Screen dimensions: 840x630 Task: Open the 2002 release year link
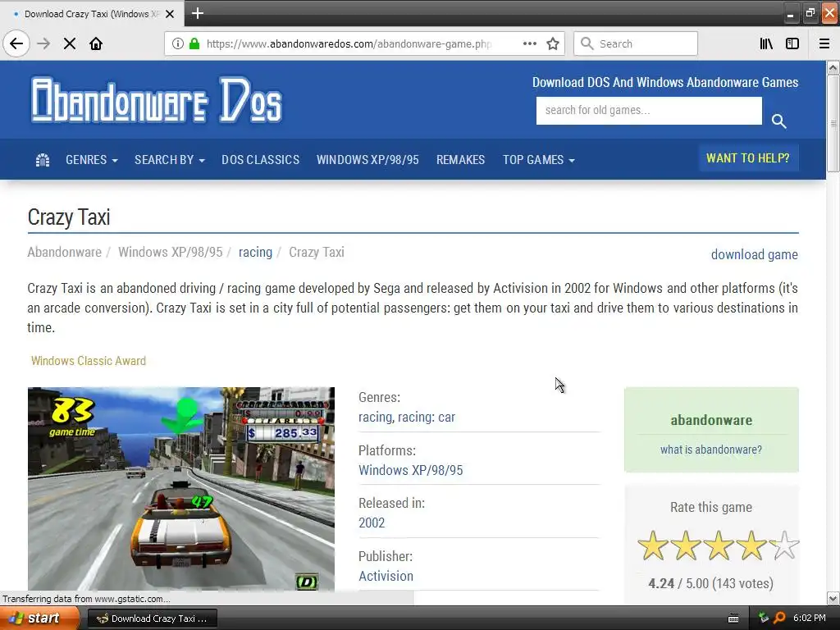point(372,523)
